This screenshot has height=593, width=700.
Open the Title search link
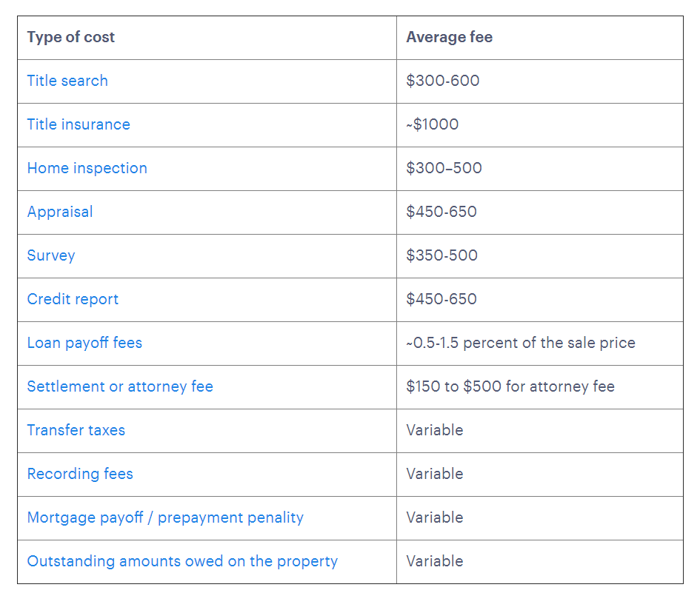[67, 81]
